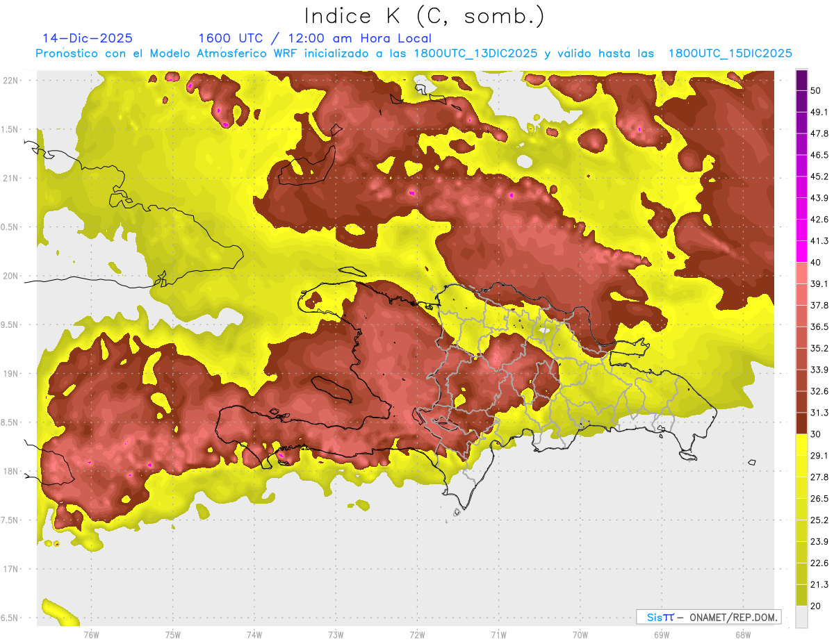The width and height of the screenshot is (834, 644).
Task: Click the colorbar value "23.9"
Action: [819, 542]
